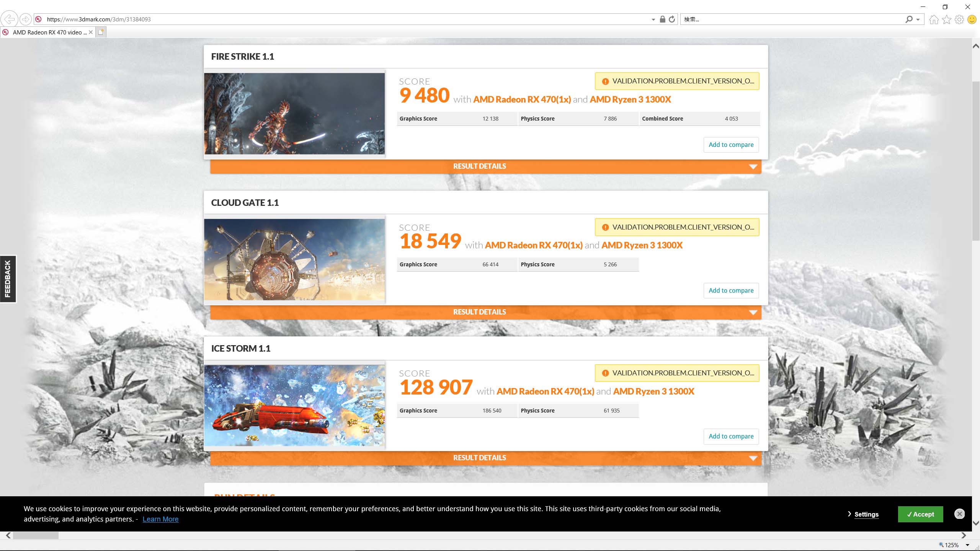Open the zoom level 125% icon
Viewport: 980px width, 551px height.
point(941,544)
